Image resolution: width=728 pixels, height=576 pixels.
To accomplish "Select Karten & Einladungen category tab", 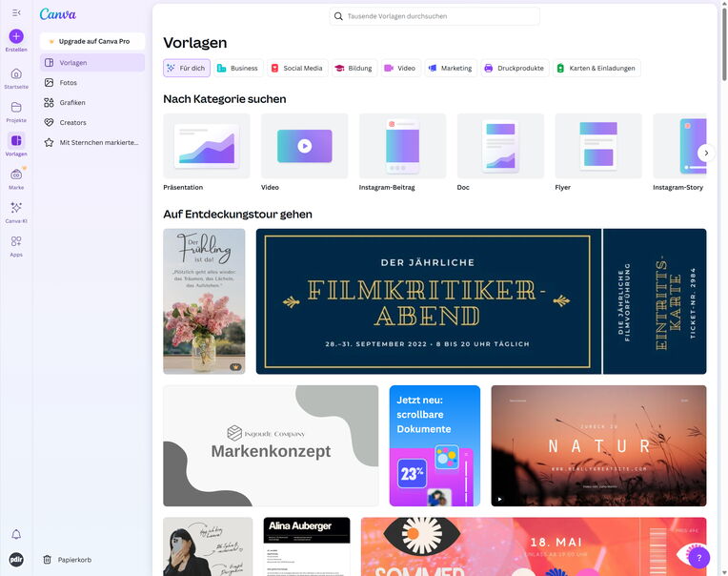I will (597, 69).
